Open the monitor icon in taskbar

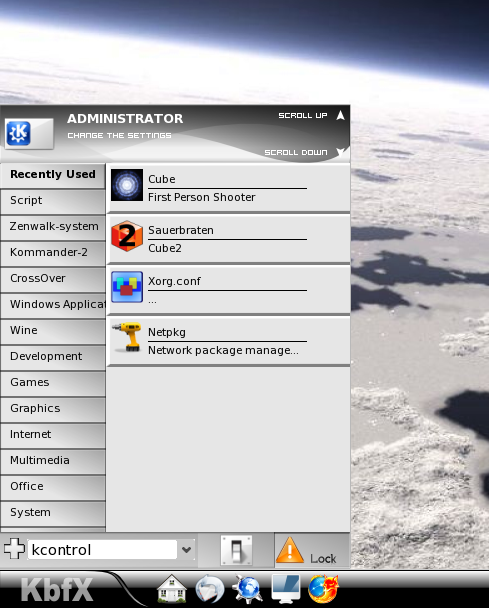(x=285, y=589)
